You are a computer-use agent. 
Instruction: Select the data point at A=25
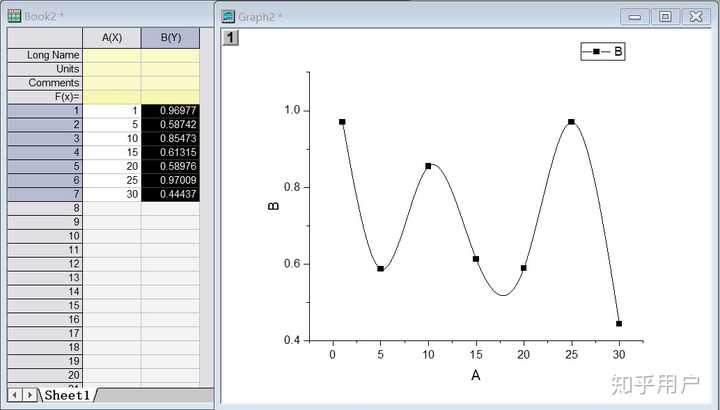[x=571, y=122]
